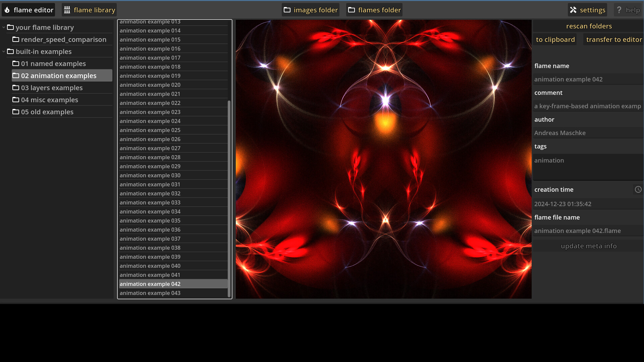This screenshot has width=644, height=362.
Task: Click inside the tags input field
Action: (588, 168)
